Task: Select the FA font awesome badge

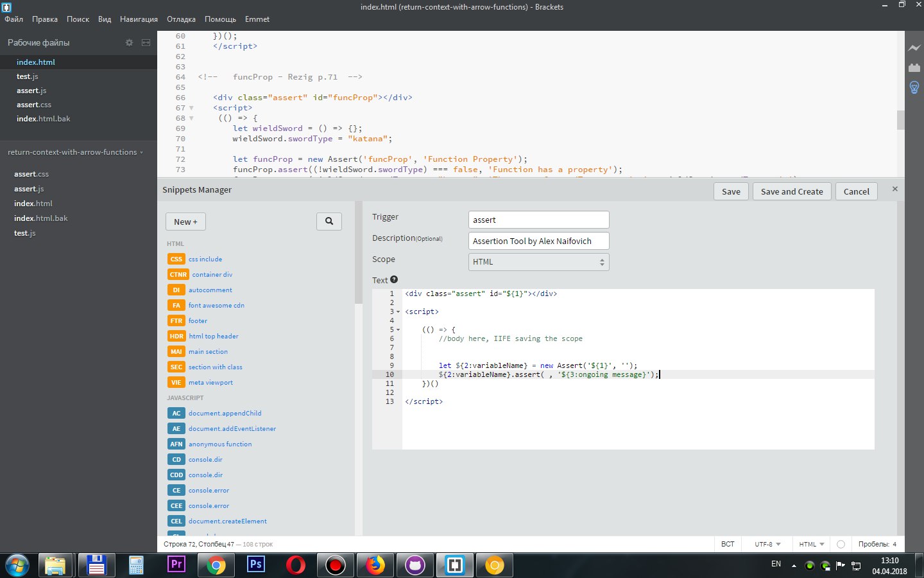Action: pos(176,305)
